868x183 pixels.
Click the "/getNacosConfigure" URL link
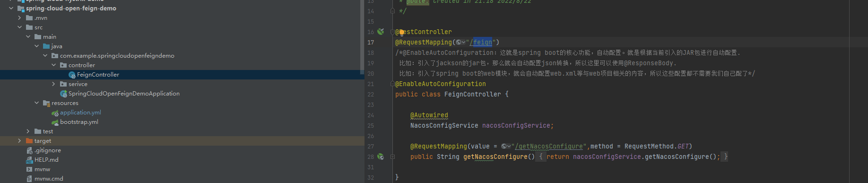click(x=548, y=146)
